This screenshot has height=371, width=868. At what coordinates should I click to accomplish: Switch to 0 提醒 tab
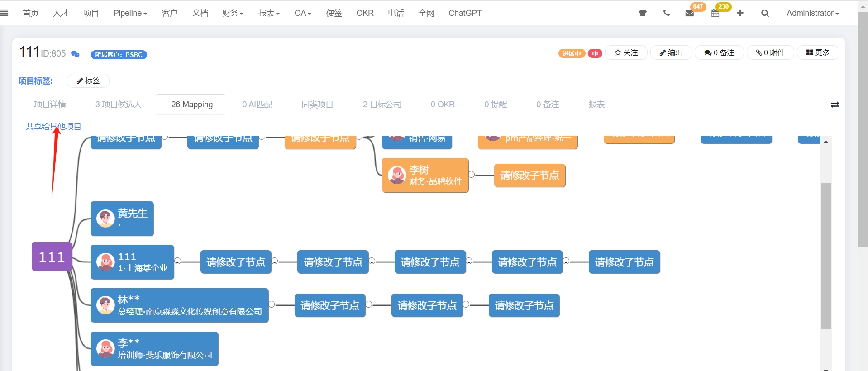496,105
